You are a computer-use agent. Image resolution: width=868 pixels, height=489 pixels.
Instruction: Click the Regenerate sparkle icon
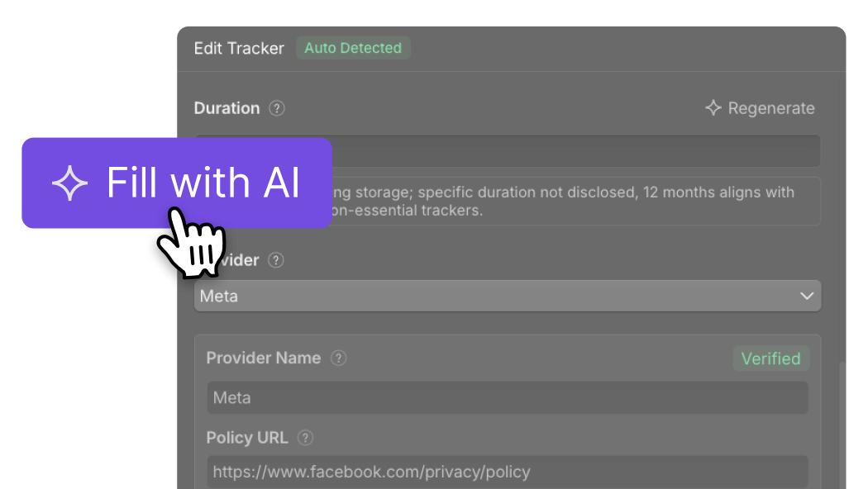[x=713, y=107]
